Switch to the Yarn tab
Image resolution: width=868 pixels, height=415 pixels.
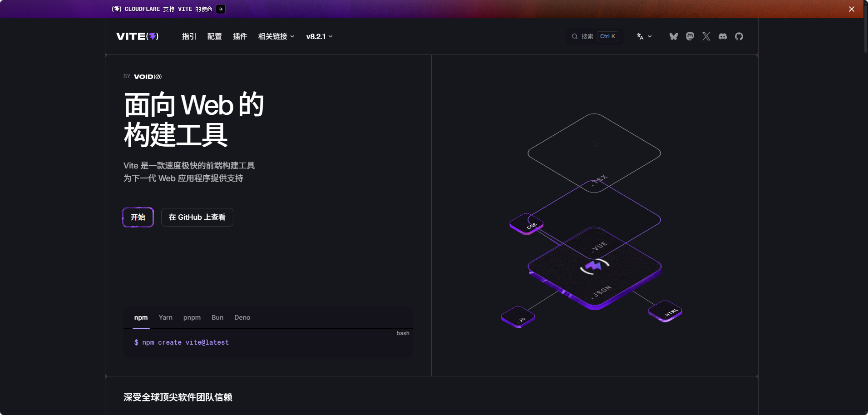pos(166,317)
